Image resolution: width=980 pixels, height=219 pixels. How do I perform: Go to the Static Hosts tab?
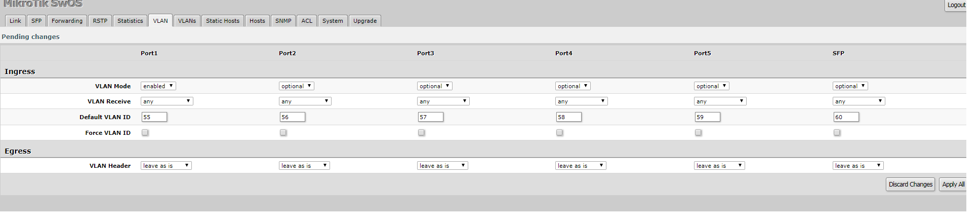223,21
